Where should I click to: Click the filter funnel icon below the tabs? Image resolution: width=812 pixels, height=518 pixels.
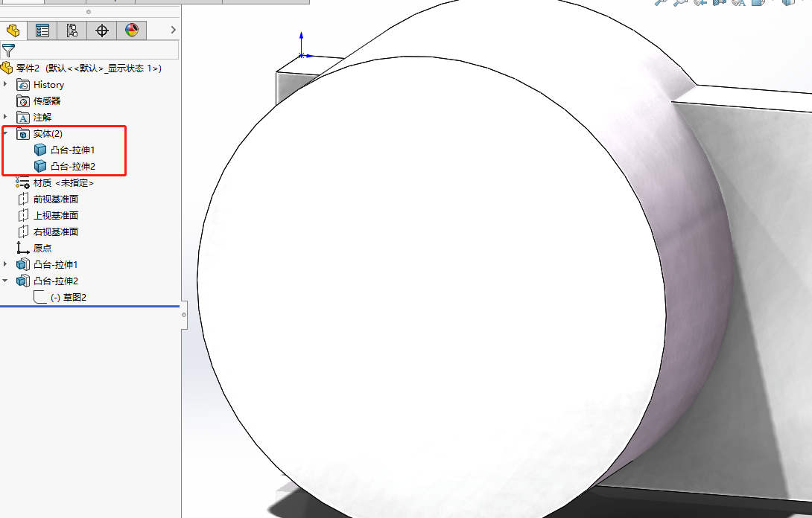click(8, 50)
